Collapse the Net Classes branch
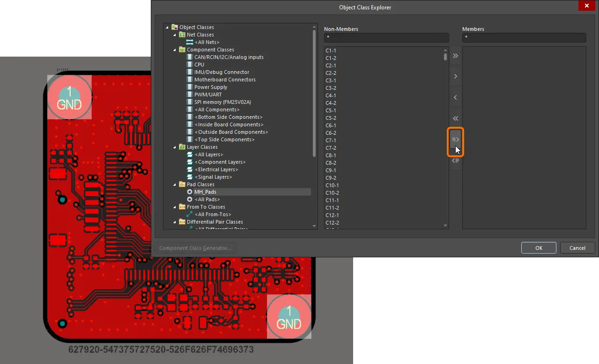The height and width of the screenshot is (364, 599). (175, 35)
